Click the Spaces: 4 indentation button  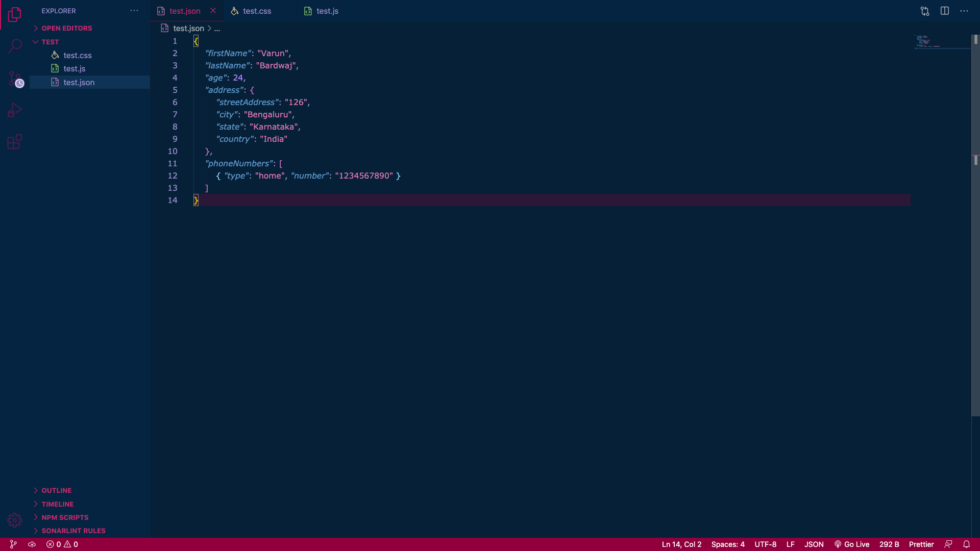point(727,544)
